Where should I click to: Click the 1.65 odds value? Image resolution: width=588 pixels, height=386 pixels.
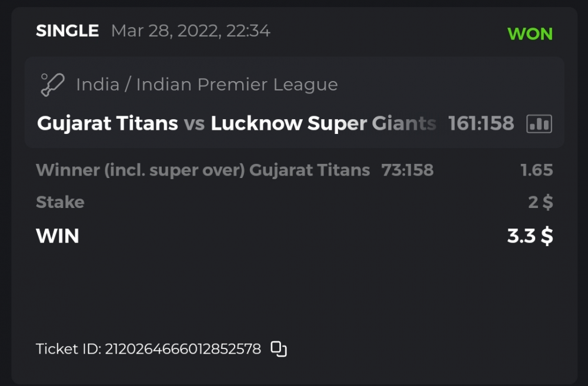(536, 170)
